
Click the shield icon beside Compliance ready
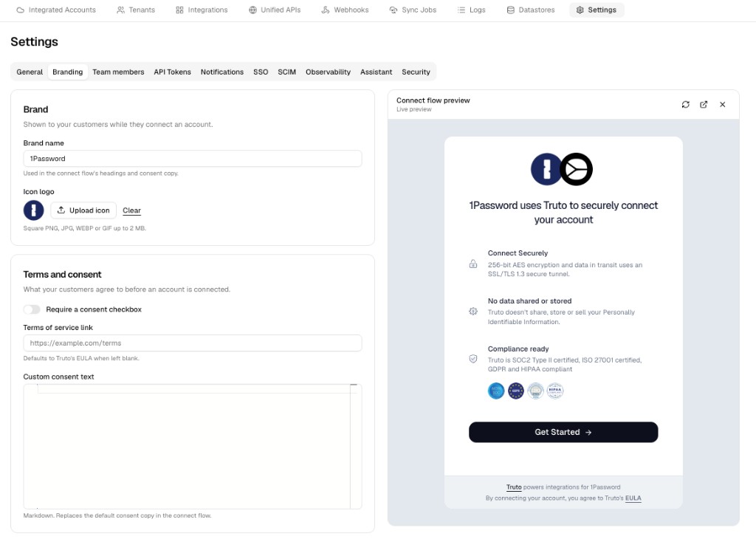pyautogui.click(x=473, y=359)
